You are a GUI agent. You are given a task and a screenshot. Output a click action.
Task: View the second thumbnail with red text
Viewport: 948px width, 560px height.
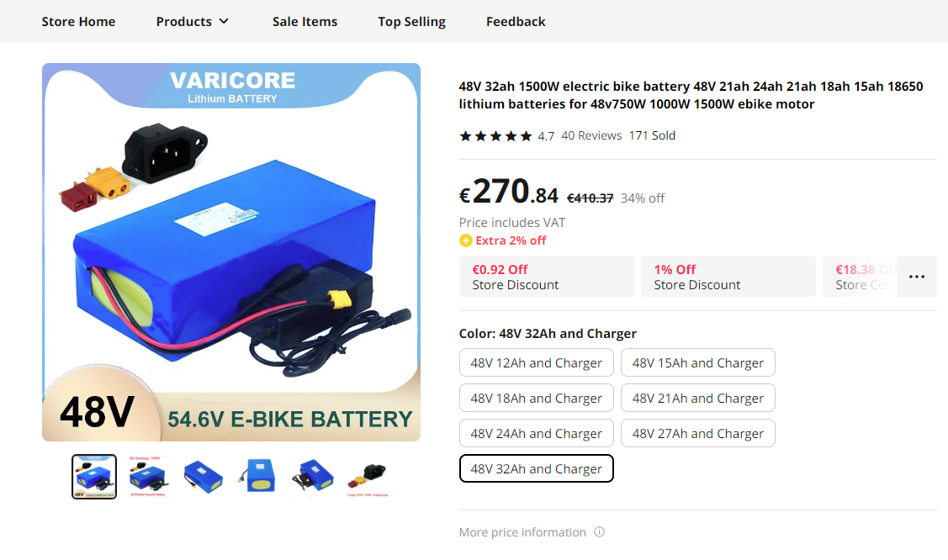[148, 477]
